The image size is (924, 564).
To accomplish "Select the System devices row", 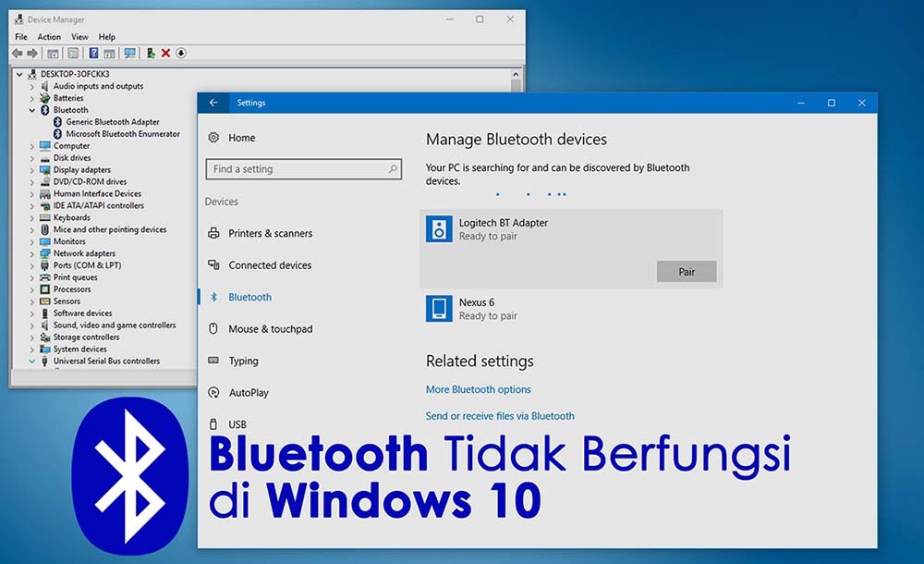I will point(79,349).
